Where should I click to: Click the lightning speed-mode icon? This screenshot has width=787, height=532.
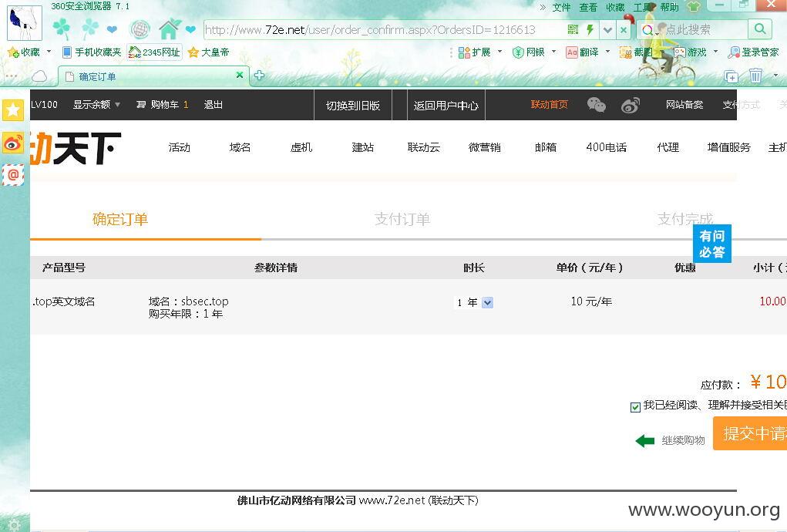[x=590, y=29]
